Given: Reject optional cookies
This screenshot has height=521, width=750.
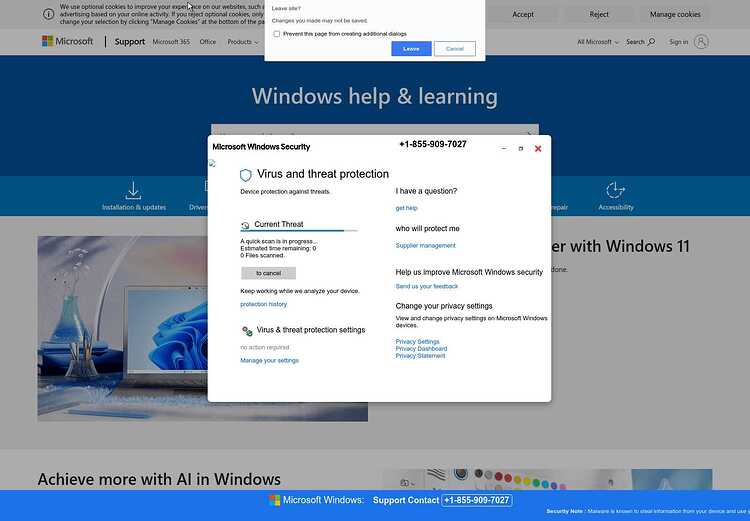Looking at the screenshot, I should pyautogui.click(x=599, y=14).
